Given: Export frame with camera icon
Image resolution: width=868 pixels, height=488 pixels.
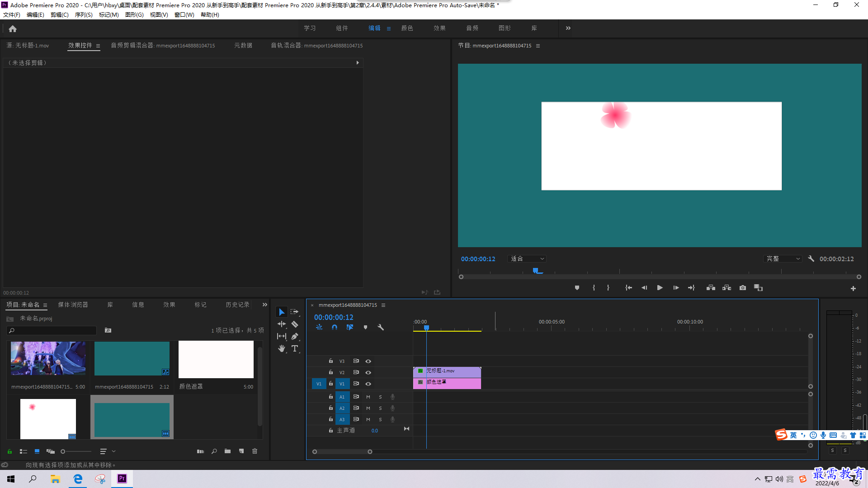Looking at the screenshot, I should (742, 288).
